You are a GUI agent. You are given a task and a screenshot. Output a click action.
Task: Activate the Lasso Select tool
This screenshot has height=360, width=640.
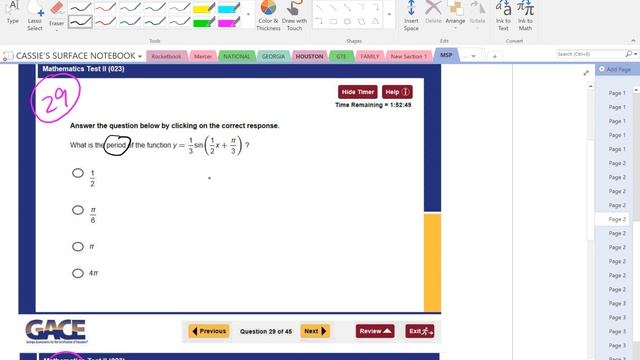[35, 16]
